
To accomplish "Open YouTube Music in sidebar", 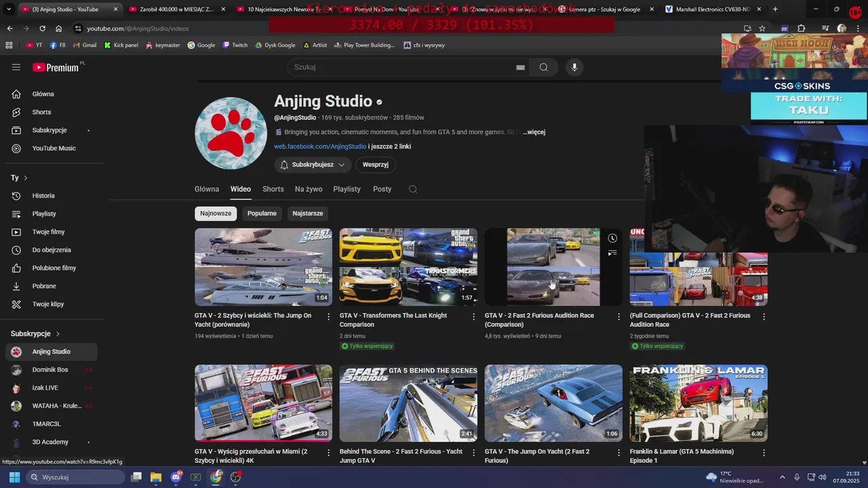I will (x=52, y=148).
